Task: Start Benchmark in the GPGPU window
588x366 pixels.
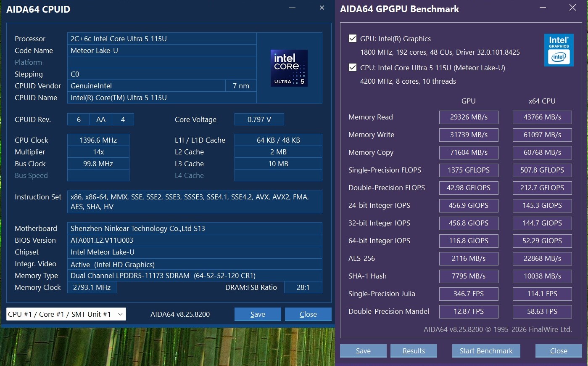Action: tap(486, 351)
